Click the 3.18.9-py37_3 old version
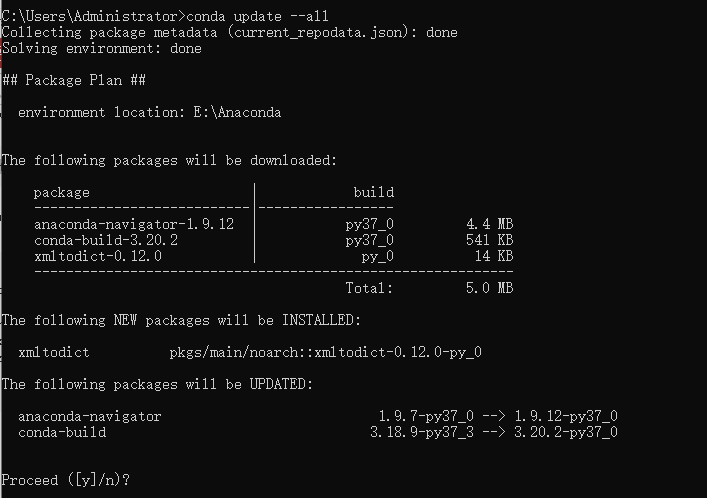The width and height of the screenshot is (707, 498). [422, 432]
